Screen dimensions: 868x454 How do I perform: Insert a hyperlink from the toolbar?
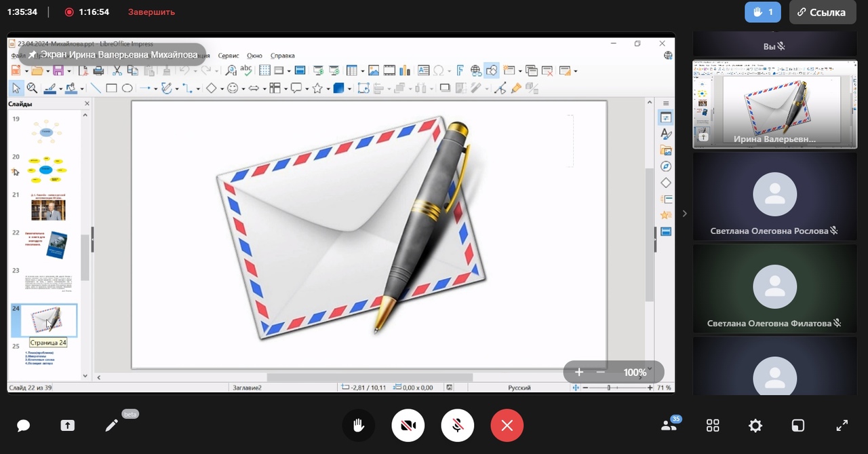[476, 71]
